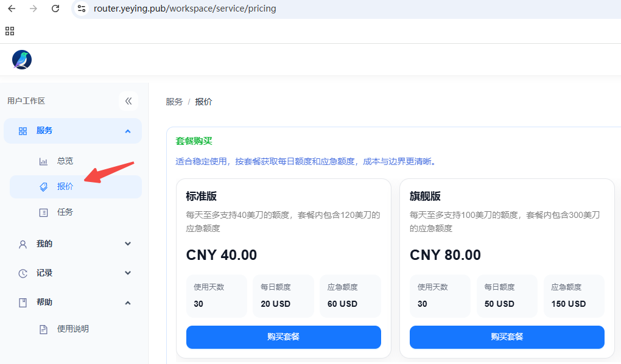Click 服务 label in sidebar

pos(44,130)
